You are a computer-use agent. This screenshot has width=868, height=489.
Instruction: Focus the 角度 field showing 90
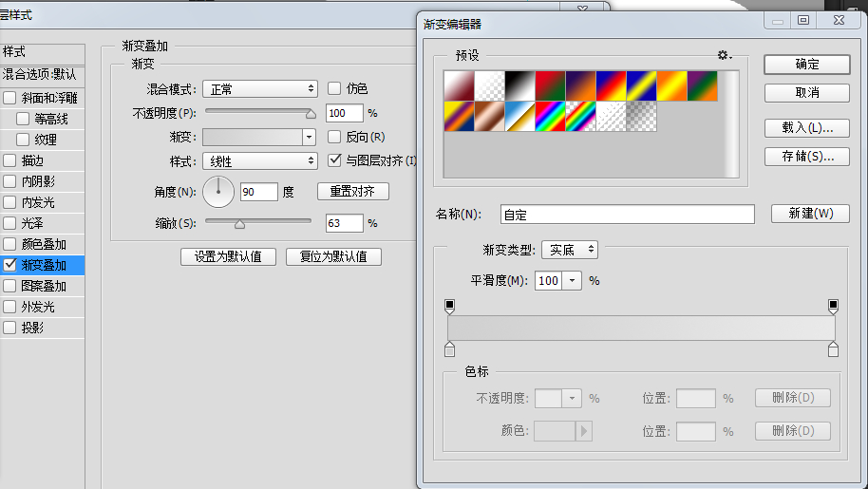click(x=259, y=192)
